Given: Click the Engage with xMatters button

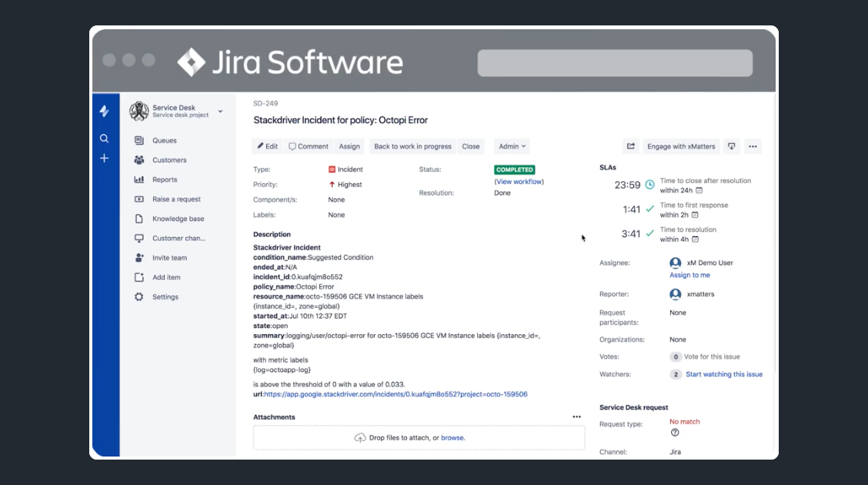Looking at the screenshot, I should (x=681, y=146).
